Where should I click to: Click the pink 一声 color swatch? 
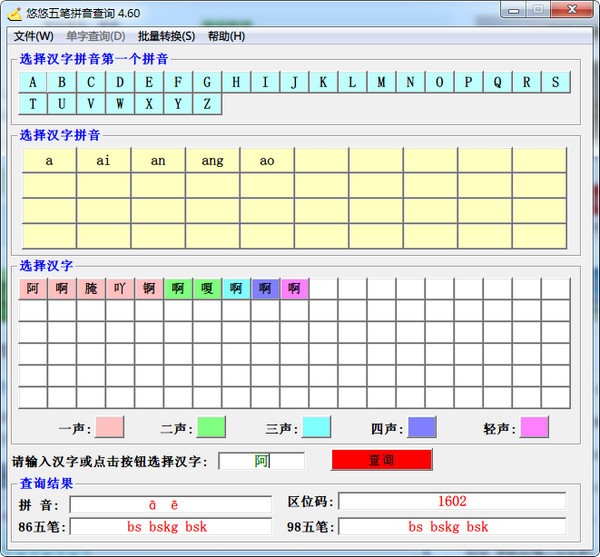109,428
